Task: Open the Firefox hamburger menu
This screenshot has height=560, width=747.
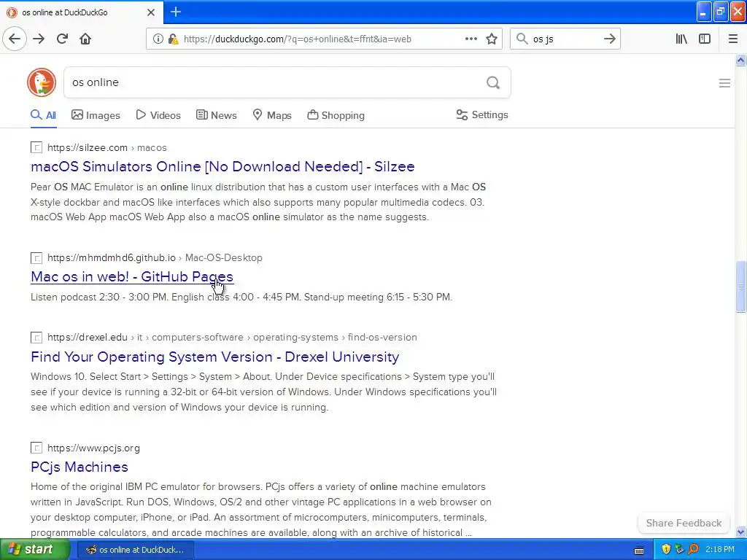Action: click(733, 39)
